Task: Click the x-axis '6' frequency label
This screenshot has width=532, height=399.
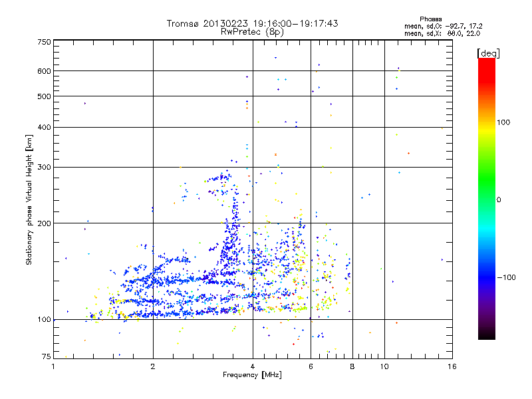Action: pos(311,366)
